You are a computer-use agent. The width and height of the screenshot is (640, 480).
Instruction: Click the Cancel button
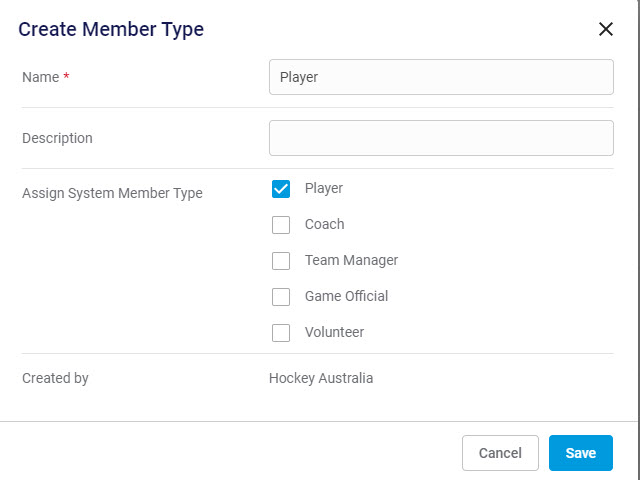pos(500,453)
